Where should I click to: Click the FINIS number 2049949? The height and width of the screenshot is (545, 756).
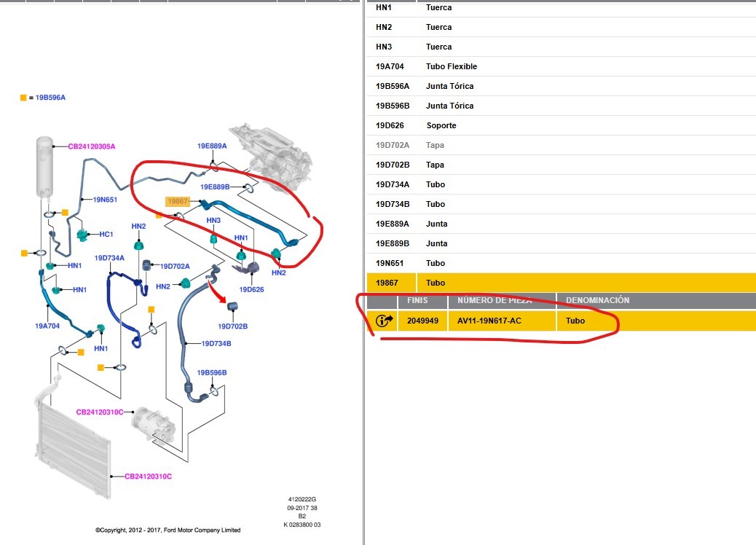coord(422,321)
